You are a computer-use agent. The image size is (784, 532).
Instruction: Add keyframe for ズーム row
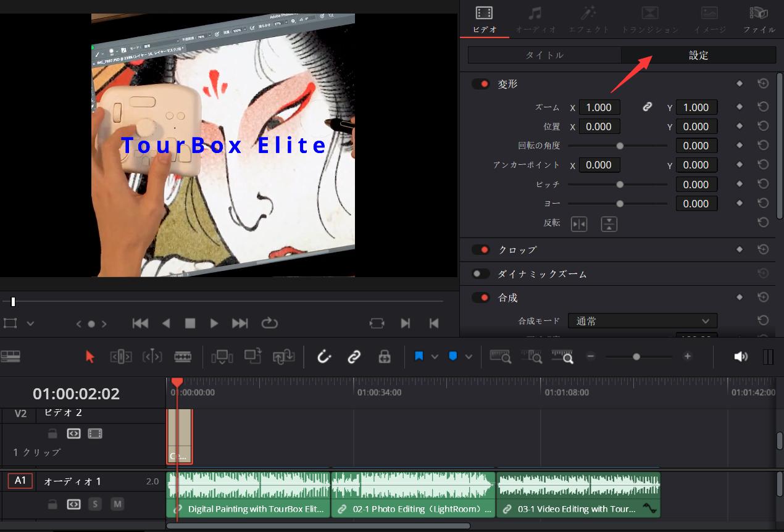740,107
